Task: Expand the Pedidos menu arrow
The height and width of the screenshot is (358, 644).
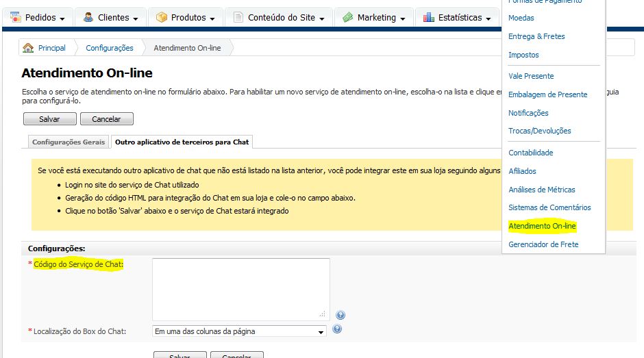Action: tap(62, 19)
